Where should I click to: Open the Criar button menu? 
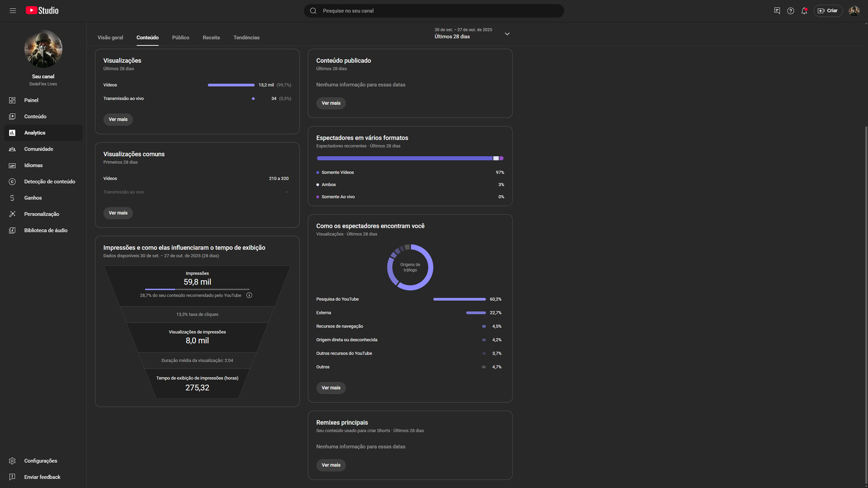coord(828,11)
